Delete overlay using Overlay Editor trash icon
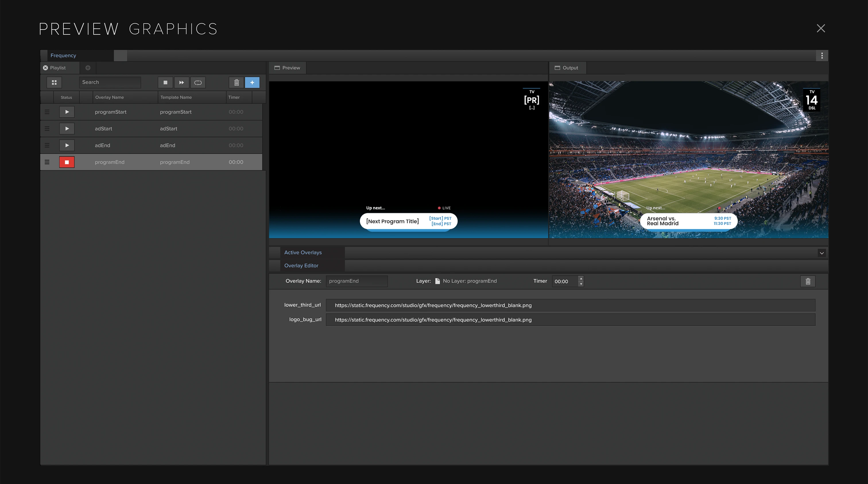This screenshot has width=868, height=484. (x=808, y=281)
